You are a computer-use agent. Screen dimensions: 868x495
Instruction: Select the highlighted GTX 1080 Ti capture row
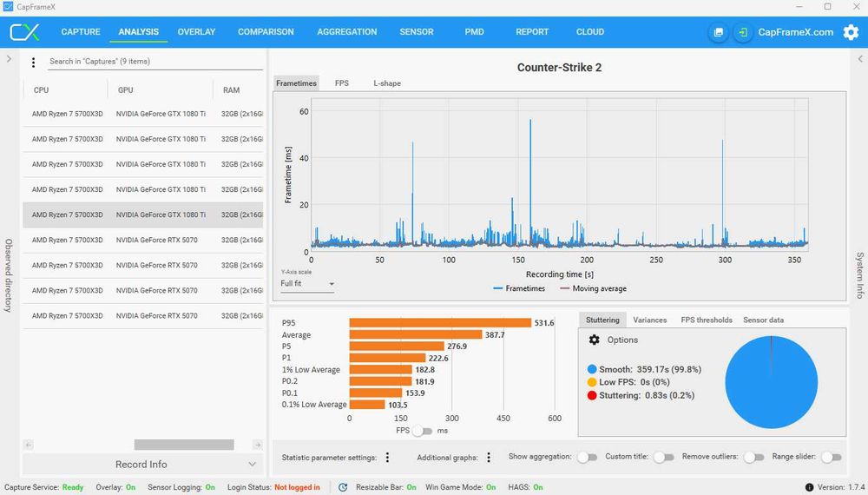[x=143, y=214]
